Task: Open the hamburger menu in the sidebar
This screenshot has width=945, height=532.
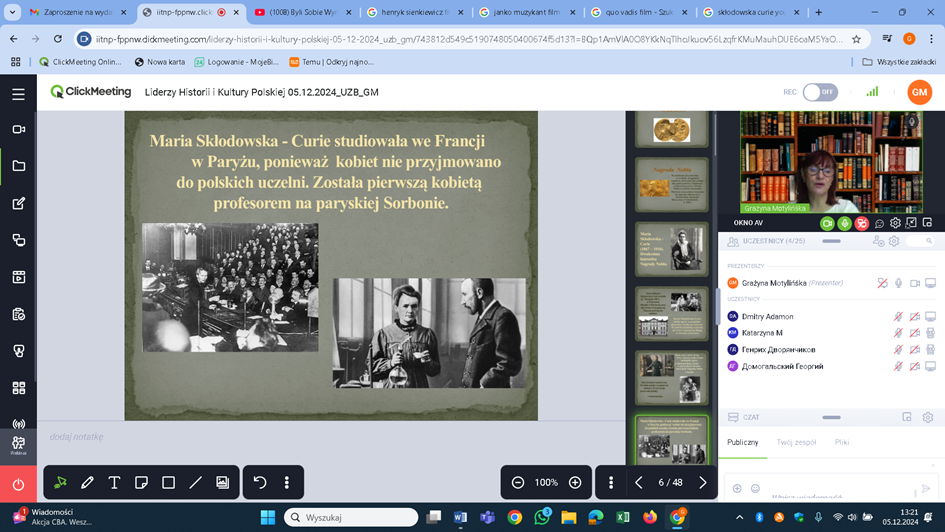Action: pos(18,94)
